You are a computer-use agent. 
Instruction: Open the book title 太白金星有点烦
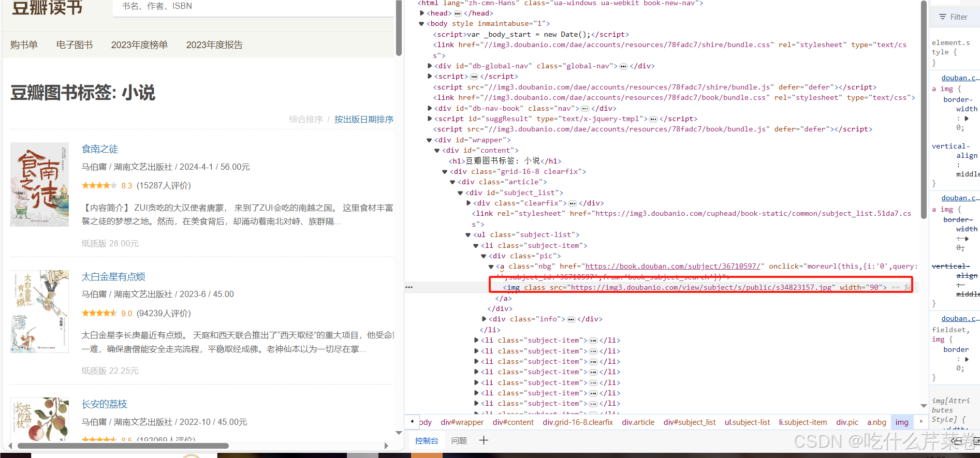click(x=113, y=277)
